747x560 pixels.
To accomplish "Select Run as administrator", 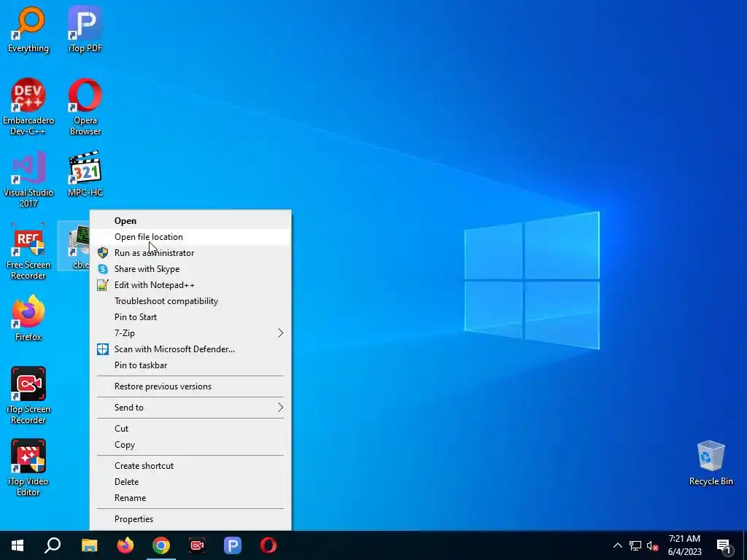I will pos(190,253).
